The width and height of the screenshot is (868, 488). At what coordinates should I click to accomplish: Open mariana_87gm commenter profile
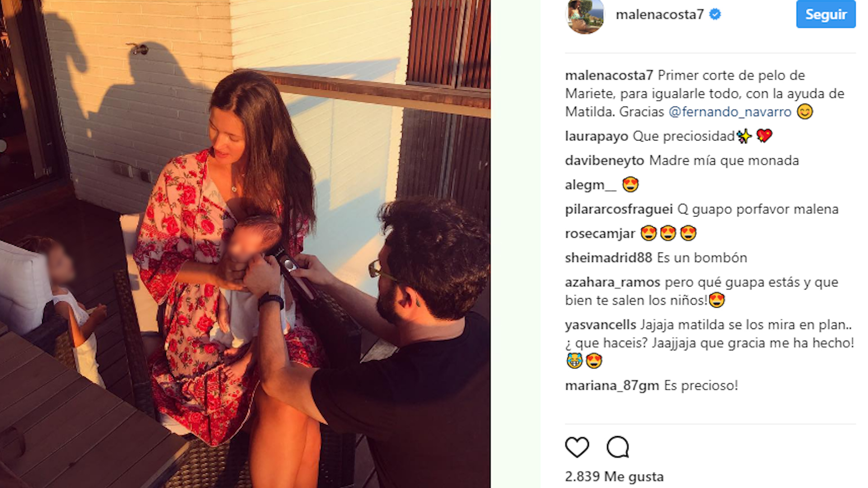click(612, 385)
